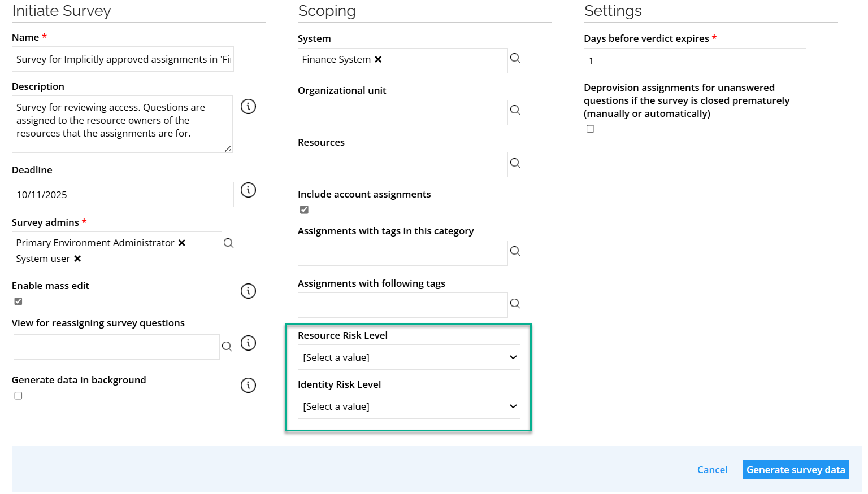
Task: Uncheck the Enable mass edit checkbox
Action: tap(19, 301)
